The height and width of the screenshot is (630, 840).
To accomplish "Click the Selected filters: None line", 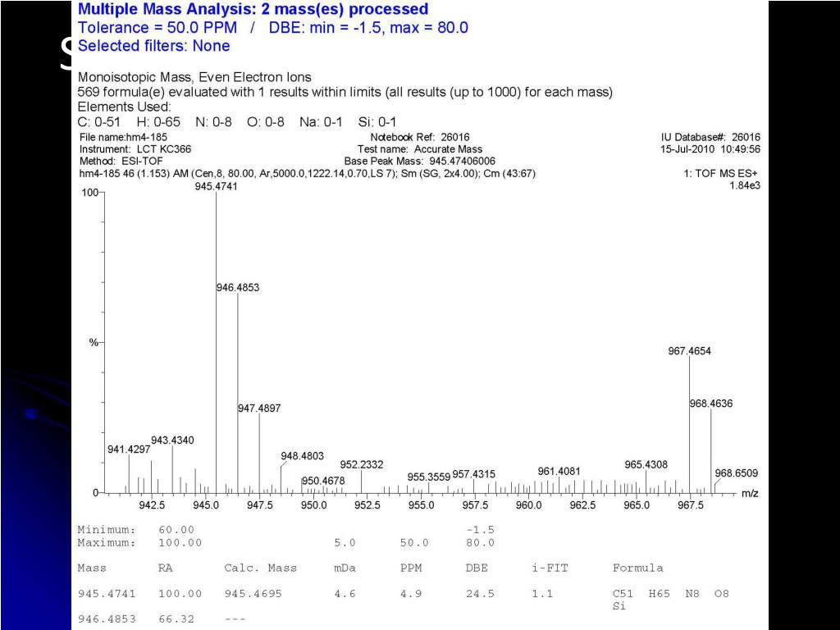I will tap(153, 46).
